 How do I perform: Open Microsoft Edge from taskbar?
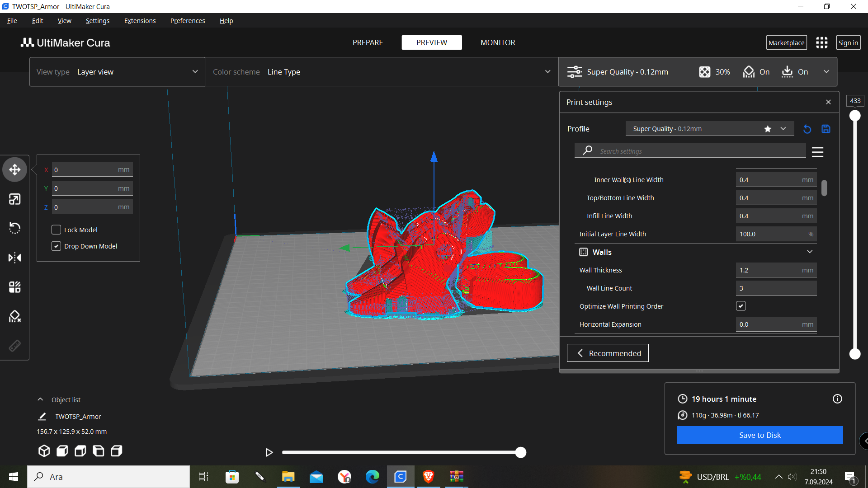(373, 477)
